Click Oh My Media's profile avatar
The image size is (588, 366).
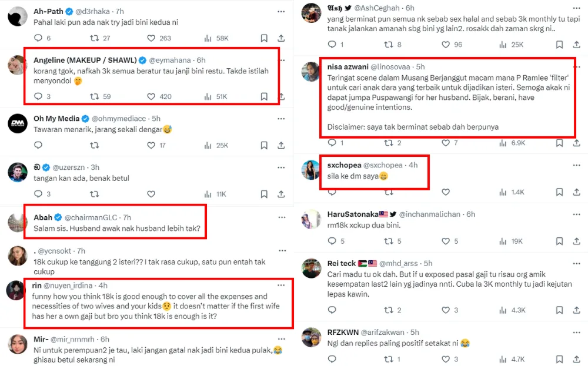click(18, 123)
